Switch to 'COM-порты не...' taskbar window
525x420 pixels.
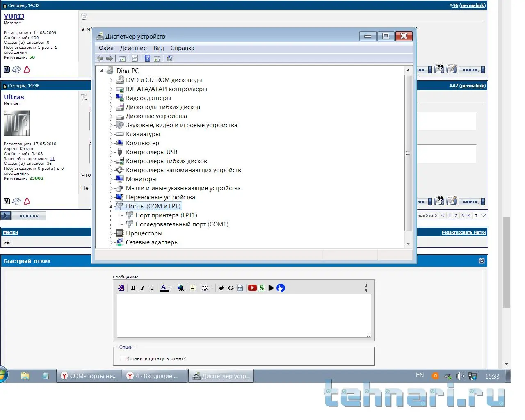[x=89, y=376]
